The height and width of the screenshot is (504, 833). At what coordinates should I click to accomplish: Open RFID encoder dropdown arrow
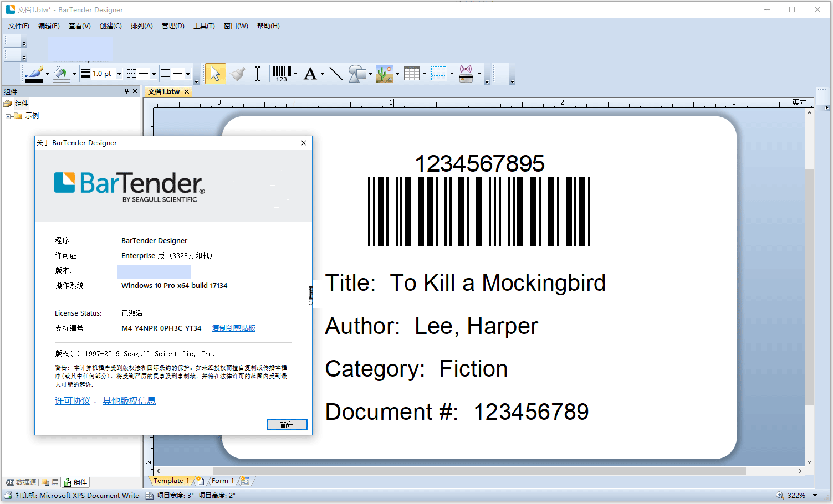(x=479, y=74)
